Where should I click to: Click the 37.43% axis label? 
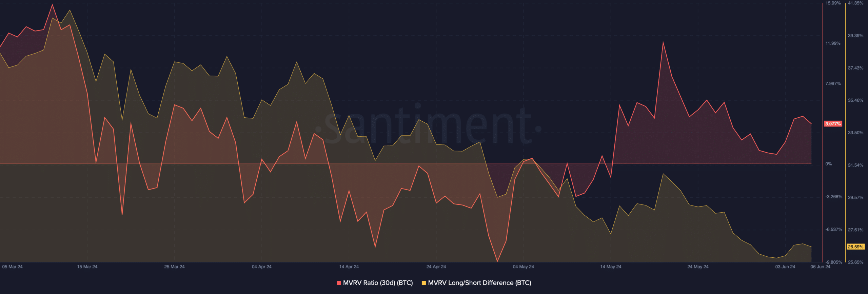(x=855, y=68)
